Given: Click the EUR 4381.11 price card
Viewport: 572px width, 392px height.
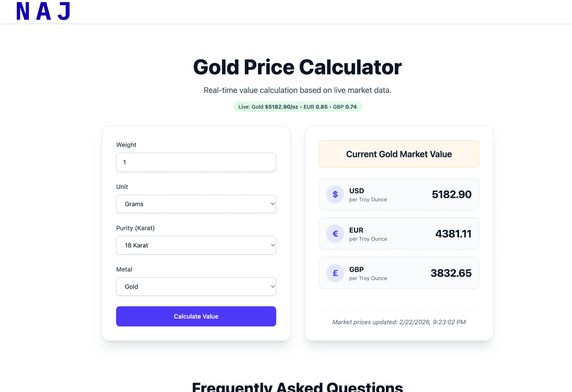Looking at the screenshot, I should point(399,233).
